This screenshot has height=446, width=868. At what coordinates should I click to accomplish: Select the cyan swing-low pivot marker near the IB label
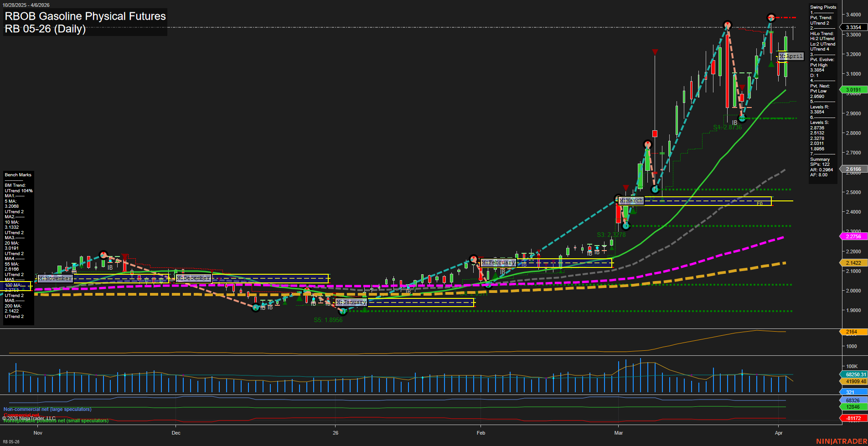[x=742, y=118]
